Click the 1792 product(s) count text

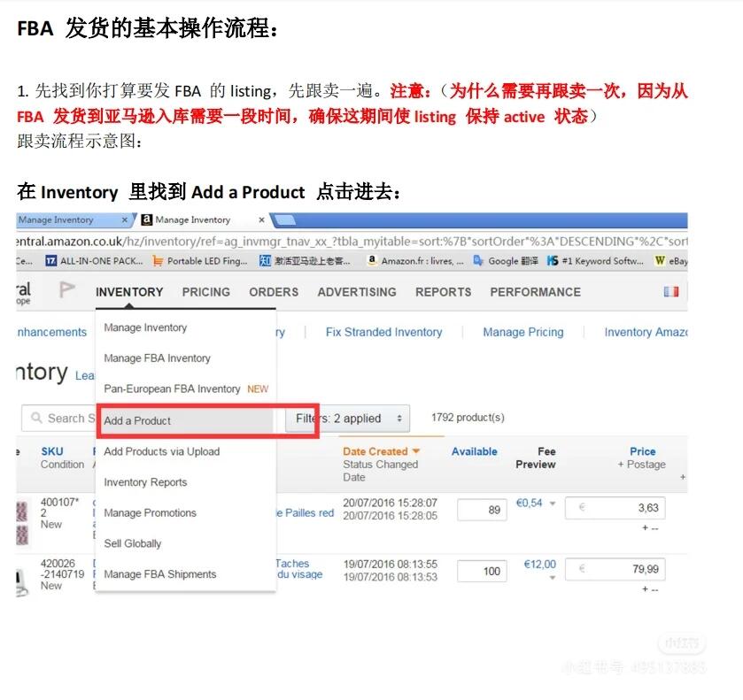(468, 418)
